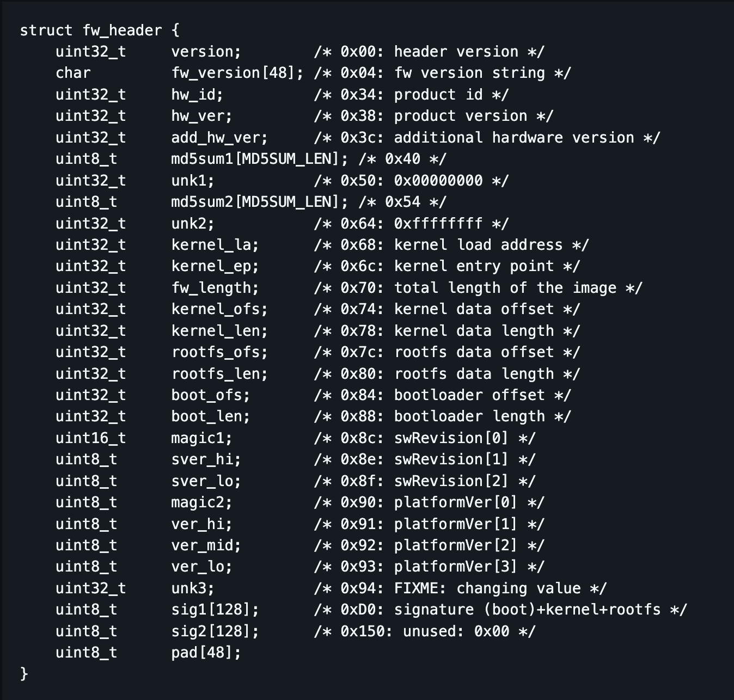The height and width of the screenshot is (700, 734).
Task: Click the closing brace of struct
Action: [24, 674]
